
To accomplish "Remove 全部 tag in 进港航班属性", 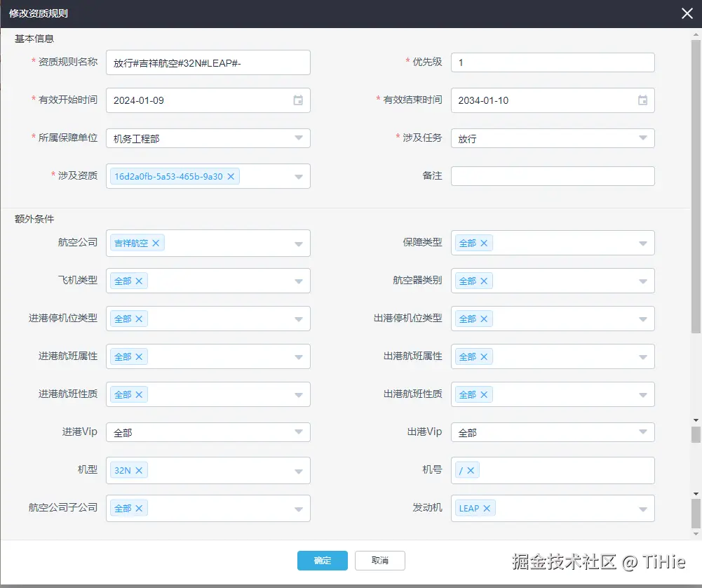I will [x=140, y=357].
